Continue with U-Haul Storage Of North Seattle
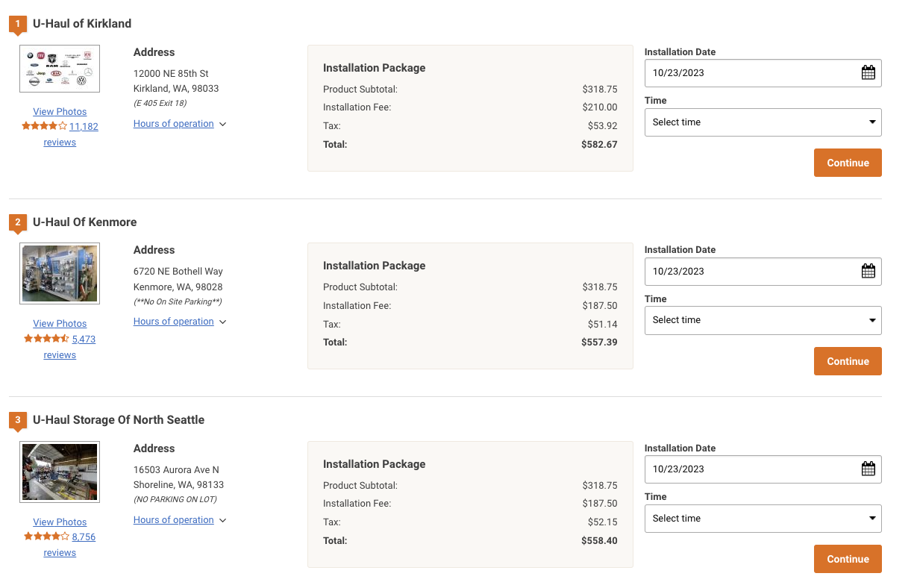 [848, 559]
